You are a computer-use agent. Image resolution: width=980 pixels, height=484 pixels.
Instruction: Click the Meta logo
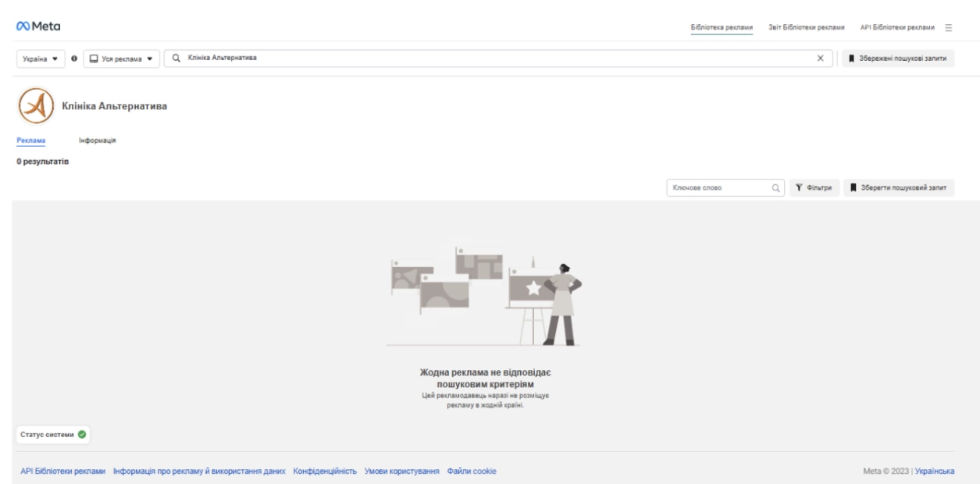pos(39,28)
